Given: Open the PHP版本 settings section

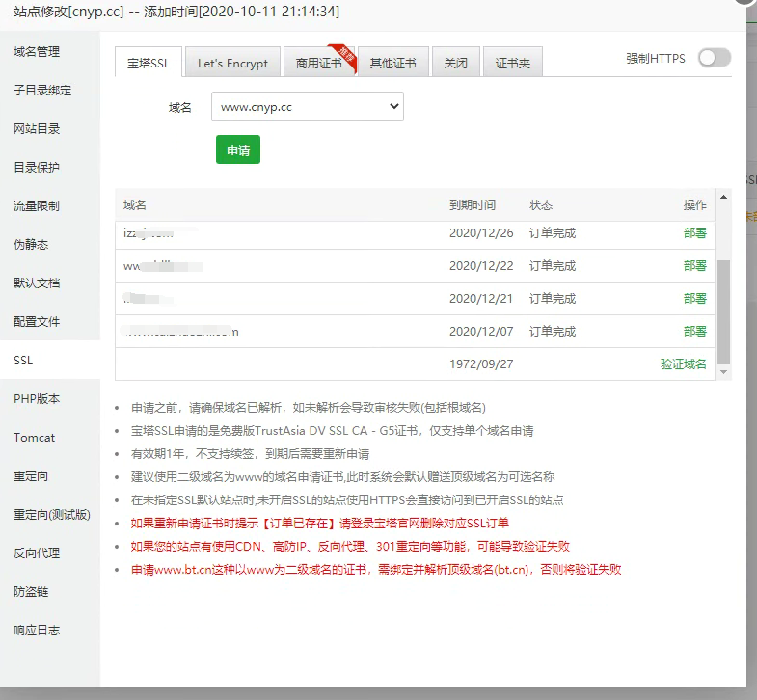Looking at the screenshot, I should coord(37,399).
